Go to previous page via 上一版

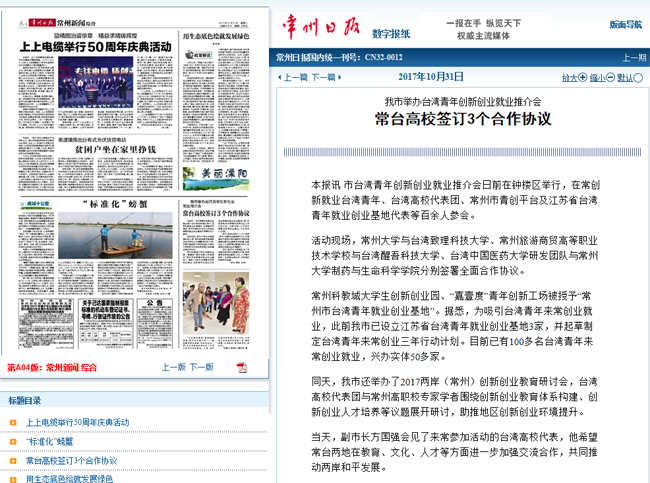(174, 368)
